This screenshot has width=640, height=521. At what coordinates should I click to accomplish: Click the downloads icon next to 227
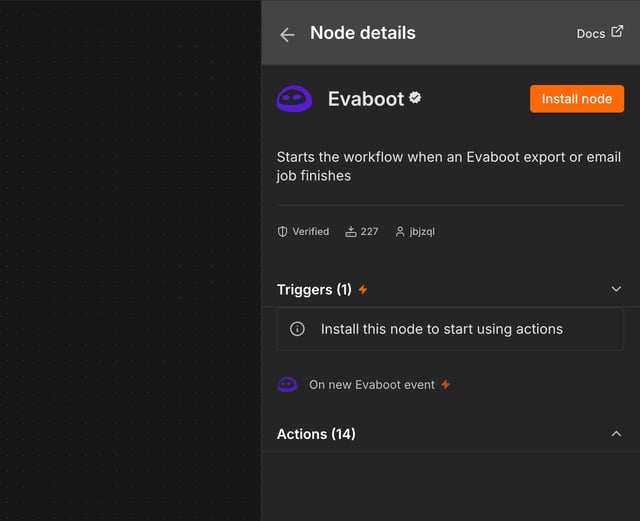pos(351,232)
